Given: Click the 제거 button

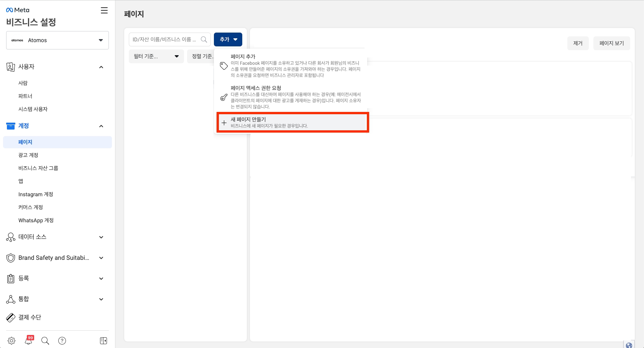Looking at the screenshot, I should 578,43.
